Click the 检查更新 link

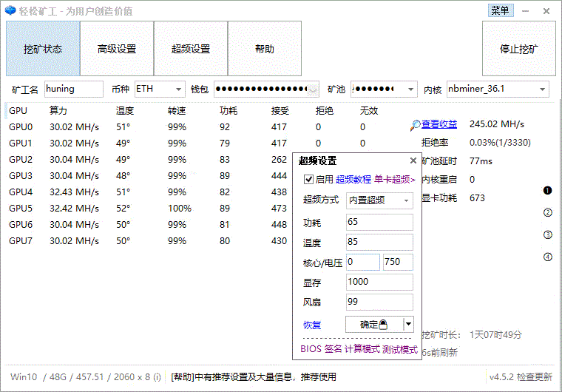pyautogui.click(x=535, y=377)
